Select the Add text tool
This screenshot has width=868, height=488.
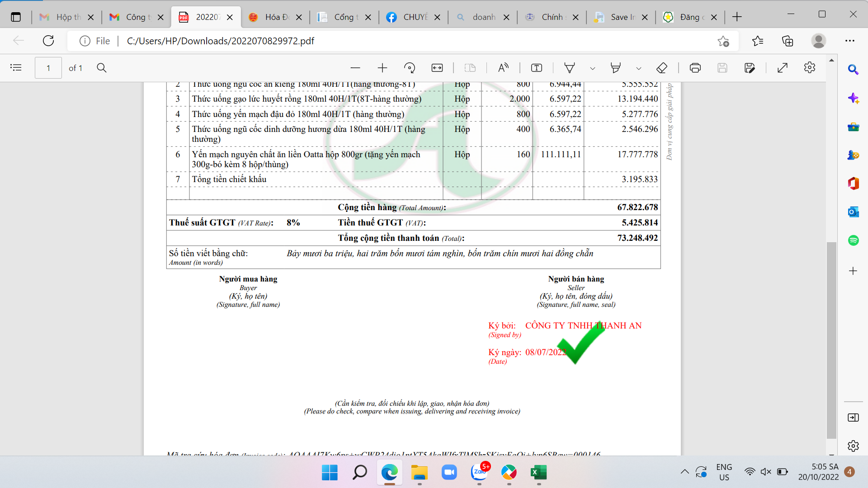[537, 68]
